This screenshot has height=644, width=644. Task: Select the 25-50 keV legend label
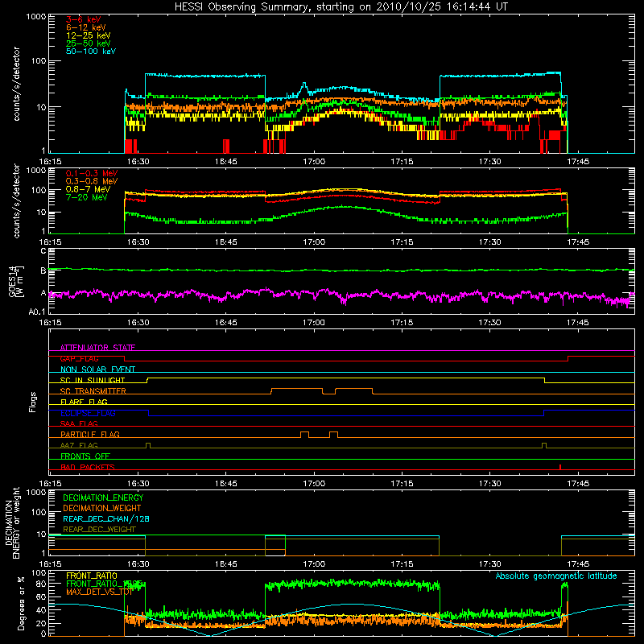click(89, 43)
